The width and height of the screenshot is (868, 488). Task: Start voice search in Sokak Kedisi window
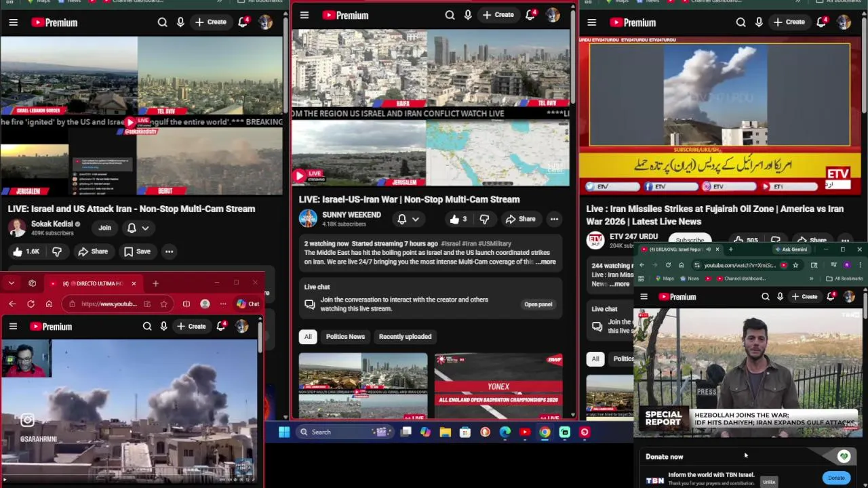[180, 22]
